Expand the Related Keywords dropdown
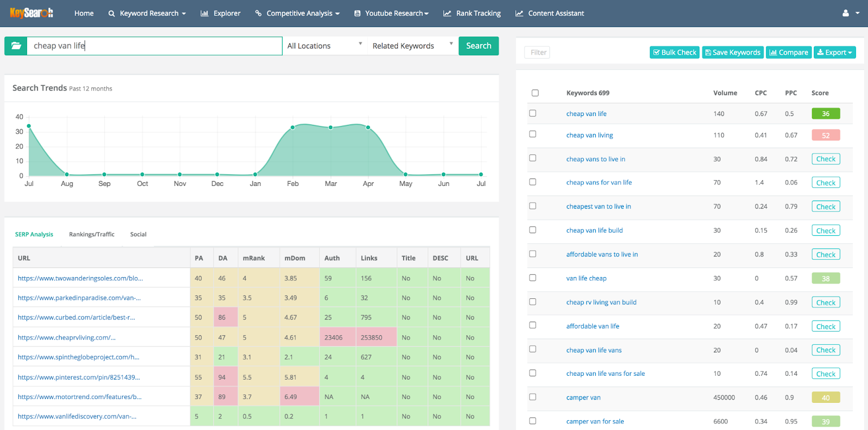 click(x=412, y=46)
